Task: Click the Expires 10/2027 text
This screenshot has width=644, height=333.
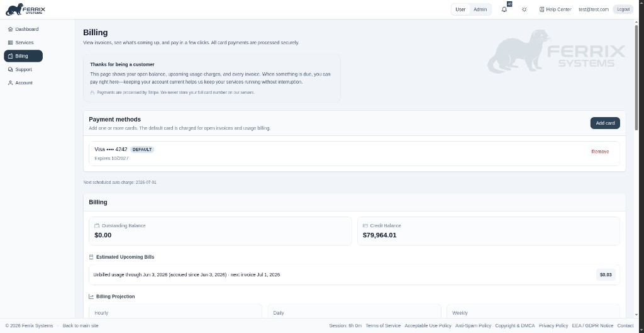Action: point(111,158)
